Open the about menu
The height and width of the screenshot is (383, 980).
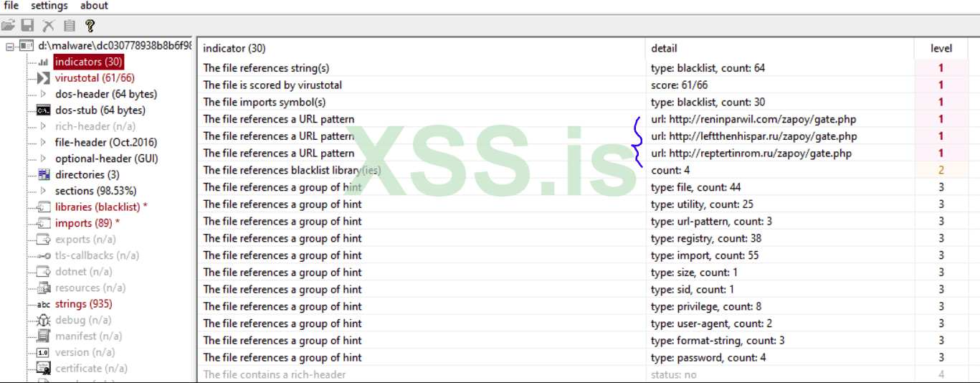94,6
